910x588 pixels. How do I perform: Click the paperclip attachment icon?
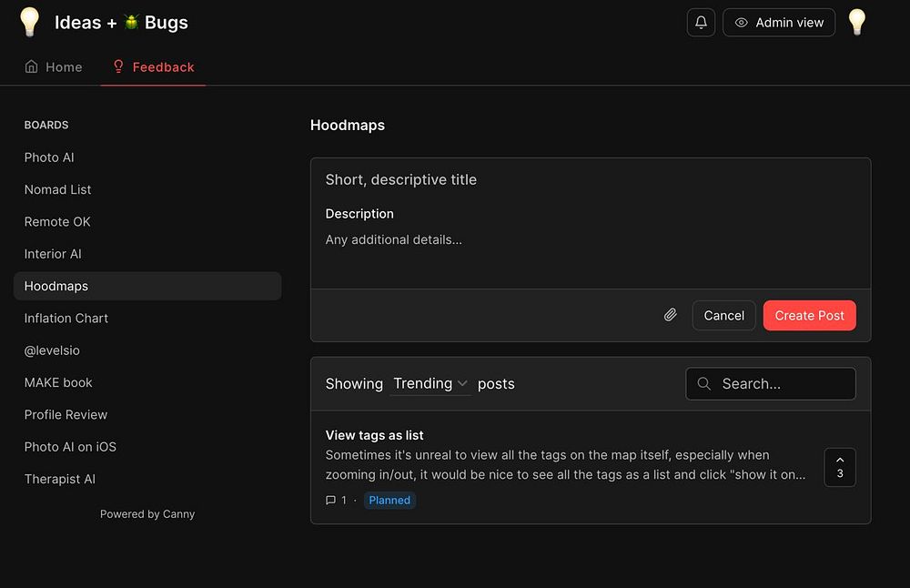click(671, 315)
